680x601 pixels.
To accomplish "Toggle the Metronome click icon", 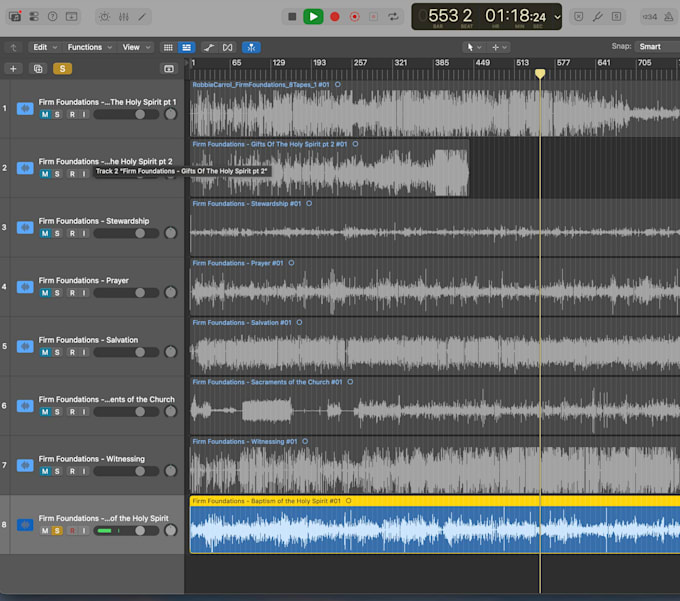I will (x=669, y=17).
